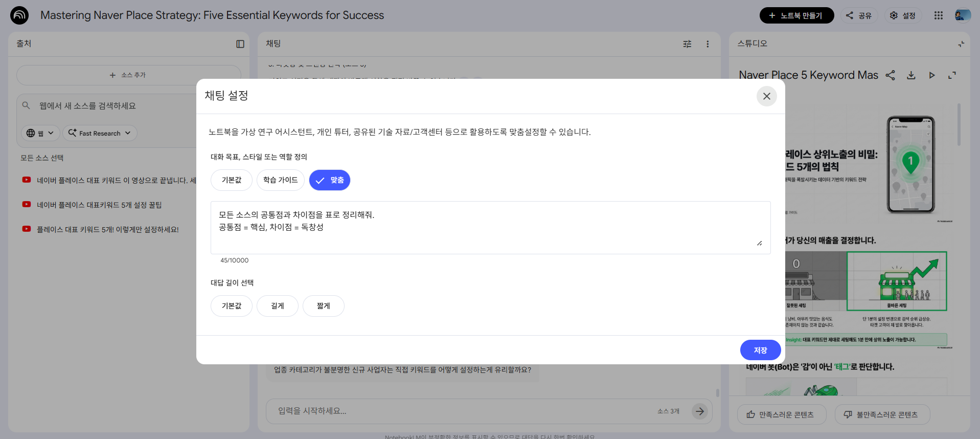Click the NotebookLM logo icon

coord(19,15)
